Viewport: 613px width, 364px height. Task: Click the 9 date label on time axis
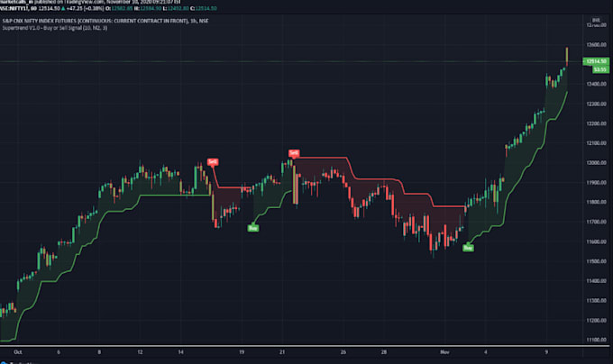point(546,352)
